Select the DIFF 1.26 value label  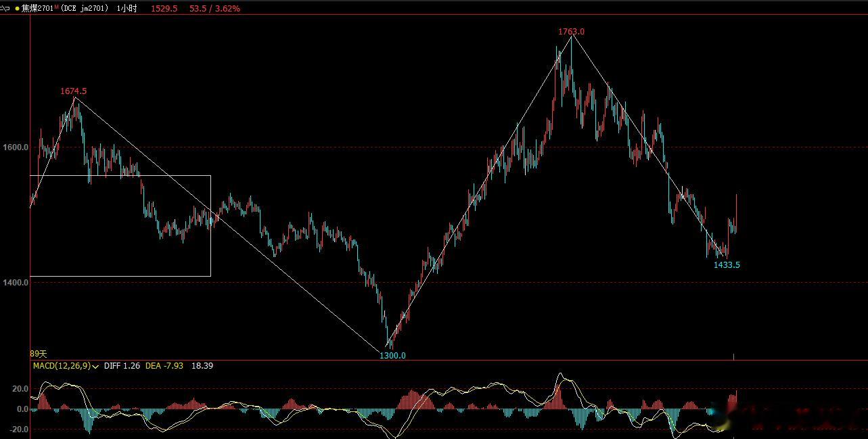[122, 366]
